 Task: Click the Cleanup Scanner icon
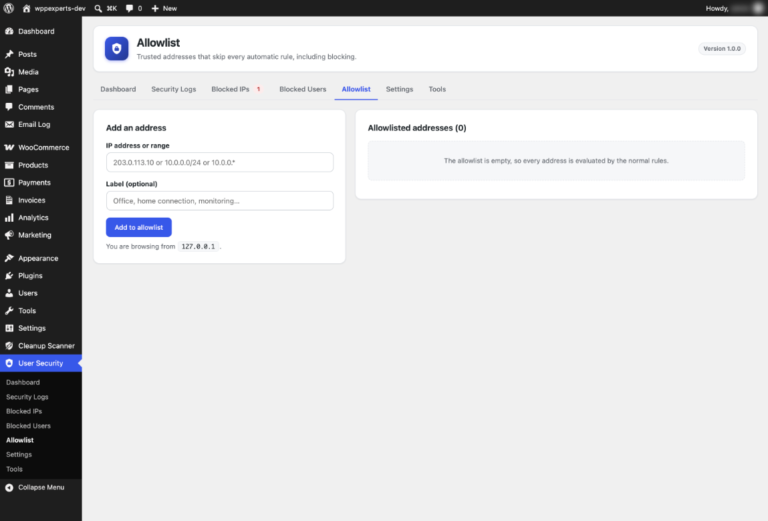(x=9, y=346)
